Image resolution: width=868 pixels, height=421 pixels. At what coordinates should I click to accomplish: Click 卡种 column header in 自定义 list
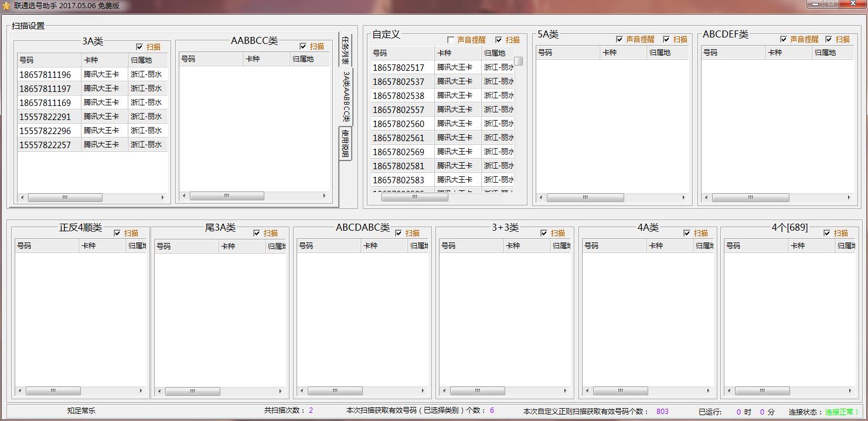pos(458,53)
